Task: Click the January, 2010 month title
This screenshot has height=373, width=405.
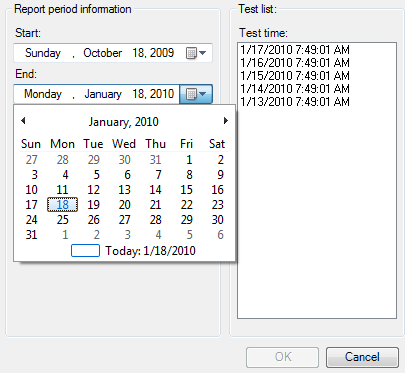Action: 124,122
